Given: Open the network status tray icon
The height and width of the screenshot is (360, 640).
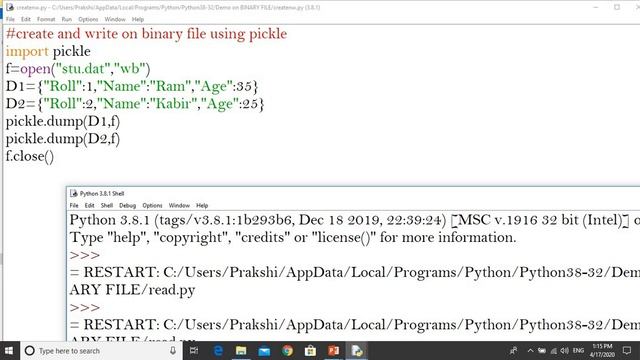Looking at the screenshot, I should pos(554,351).
